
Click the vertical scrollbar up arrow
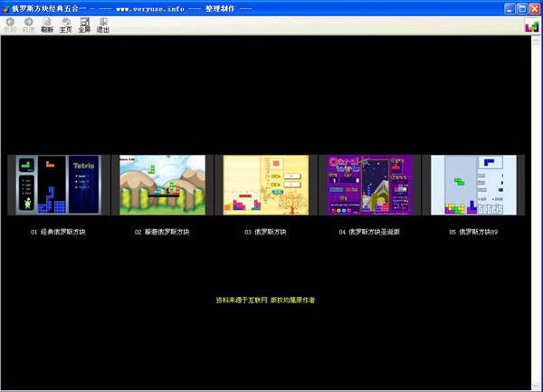click(536, 41)
